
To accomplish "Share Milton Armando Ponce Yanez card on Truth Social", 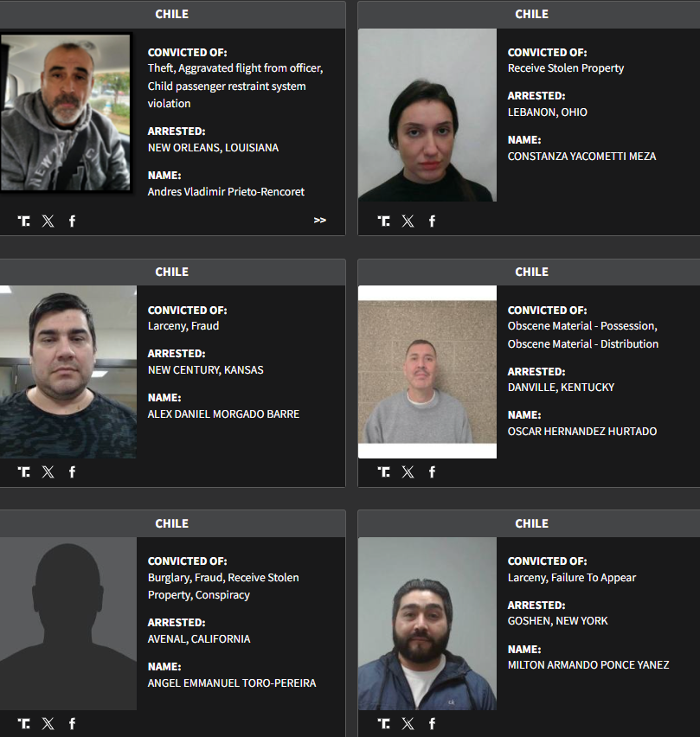I will (384, 723).
